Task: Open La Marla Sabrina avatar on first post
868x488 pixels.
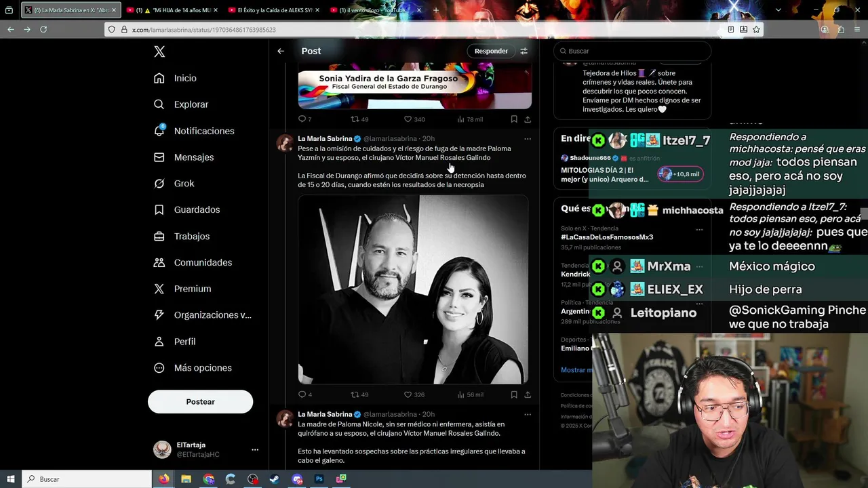Action: [x=285, y=143]
